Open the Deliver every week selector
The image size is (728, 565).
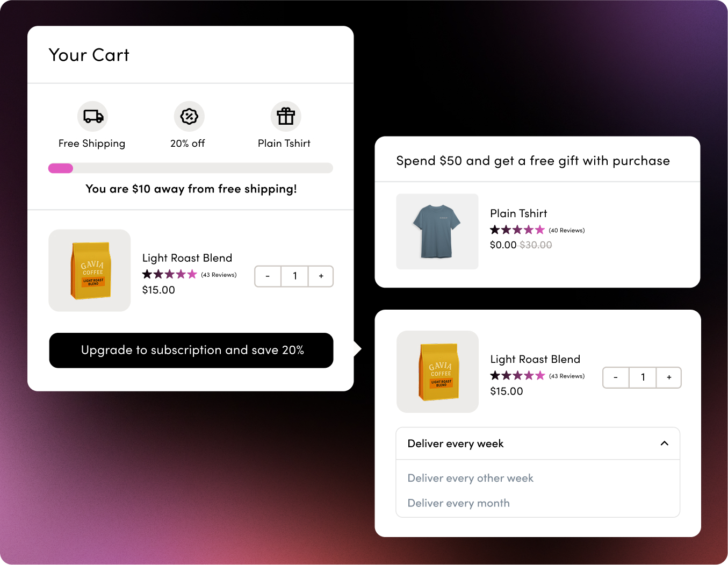click(x=537, y=444)
